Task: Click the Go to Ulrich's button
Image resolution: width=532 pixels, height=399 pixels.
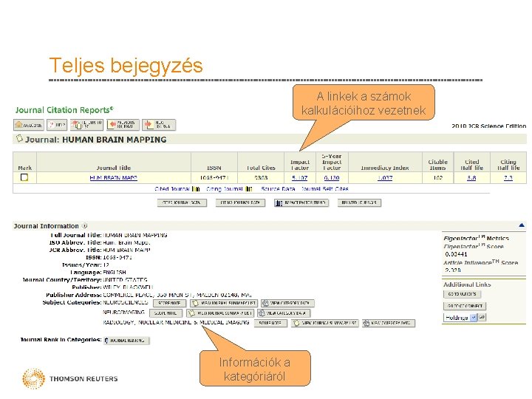Action: [462, 294]
